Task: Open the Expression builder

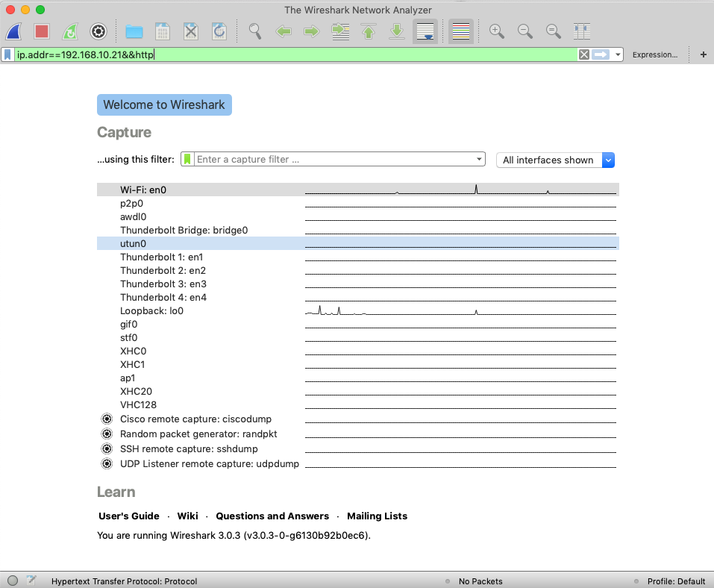Action: [655, 54]
